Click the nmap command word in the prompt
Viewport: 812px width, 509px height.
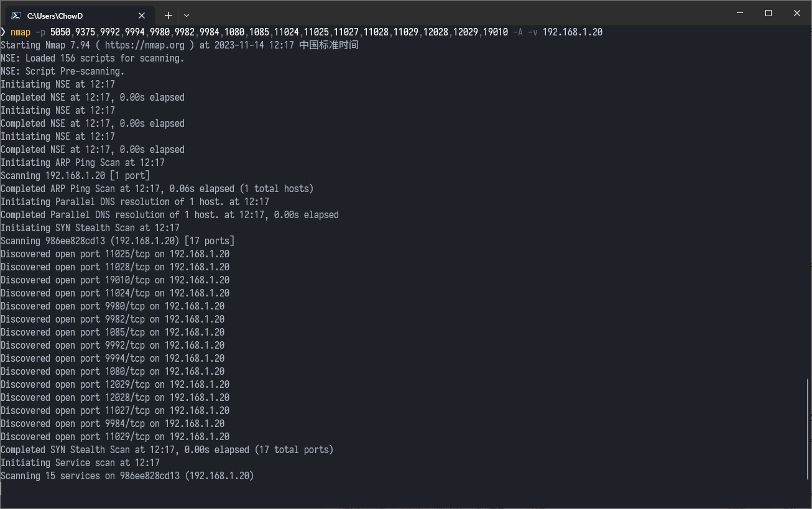21,32
